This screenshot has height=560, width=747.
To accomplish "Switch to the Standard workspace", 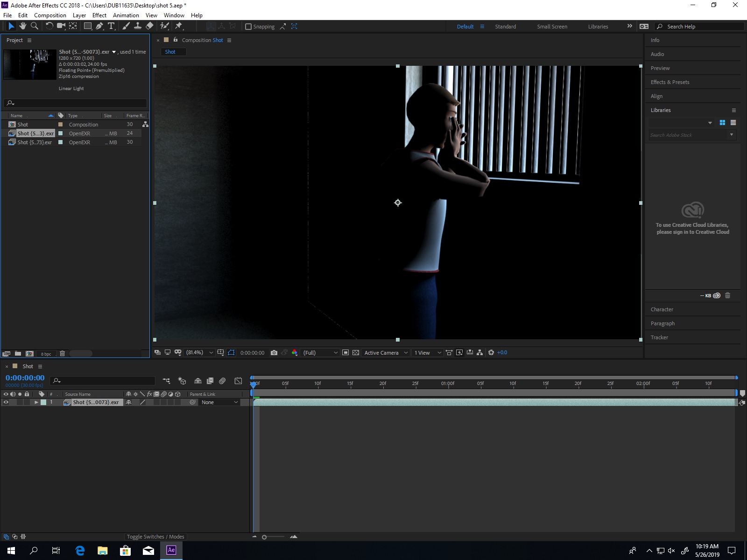I will coord(505,27).
